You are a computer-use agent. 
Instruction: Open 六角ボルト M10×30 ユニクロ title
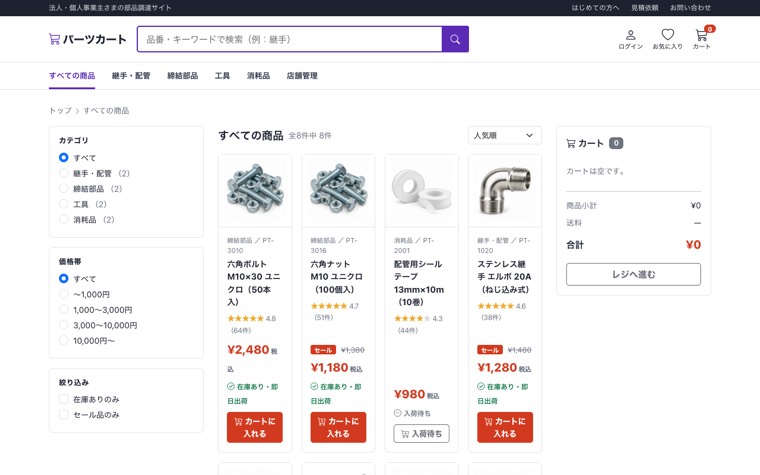pyautogui.click(x=254, y=283)
